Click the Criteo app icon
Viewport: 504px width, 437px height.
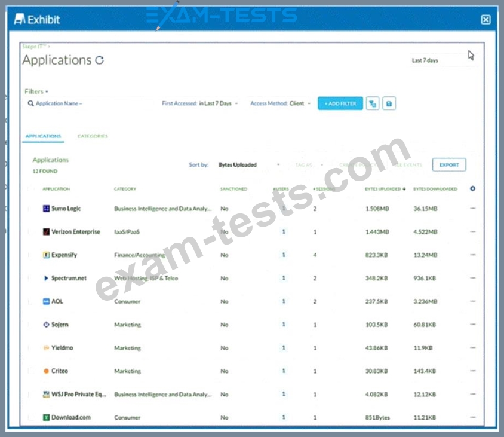click(47, 371)
